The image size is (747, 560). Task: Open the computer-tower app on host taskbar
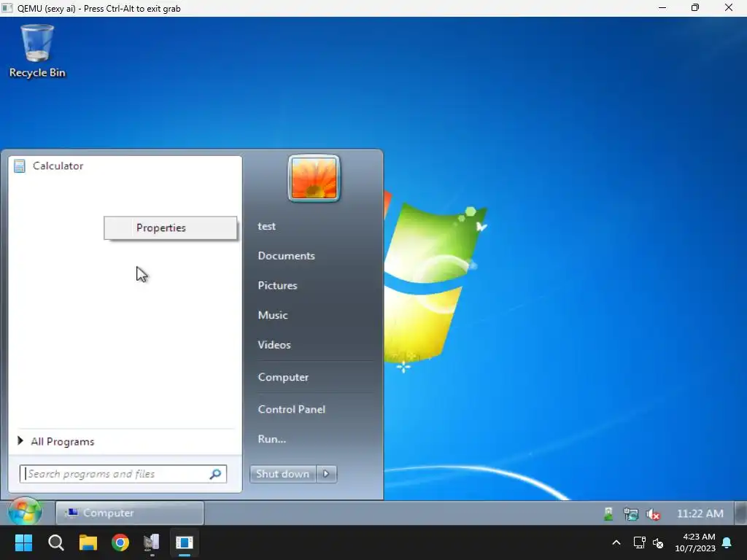tap(152, 542)
